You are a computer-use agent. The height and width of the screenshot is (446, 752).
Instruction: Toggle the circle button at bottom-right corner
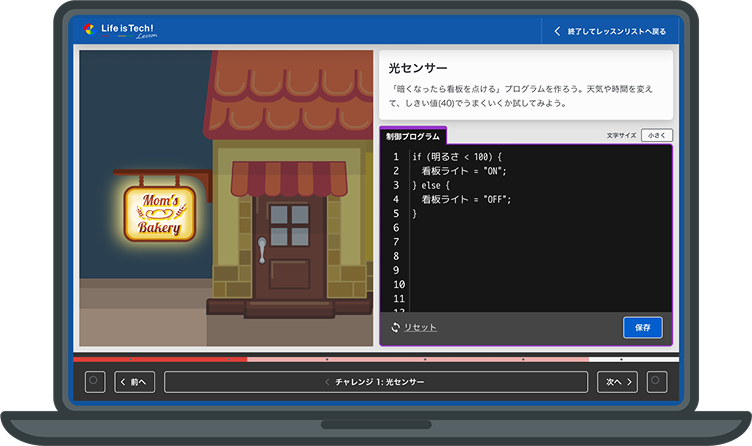click(657, 381)
